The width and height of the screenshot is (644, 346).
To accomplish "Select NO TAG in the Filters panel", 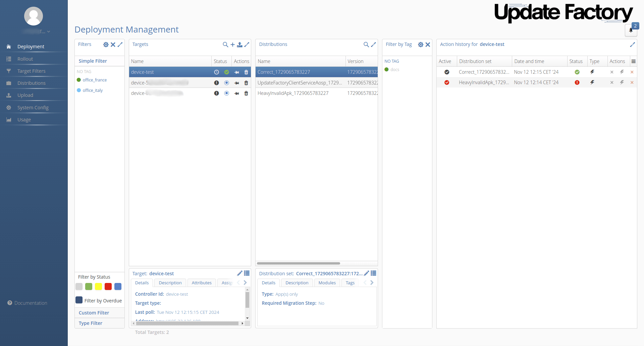I will click(x=84, y=71).
